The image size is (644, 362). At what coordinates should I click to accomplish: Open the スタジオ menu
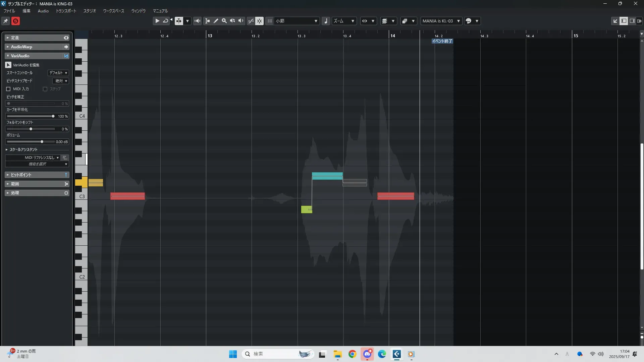pos(90,11)
